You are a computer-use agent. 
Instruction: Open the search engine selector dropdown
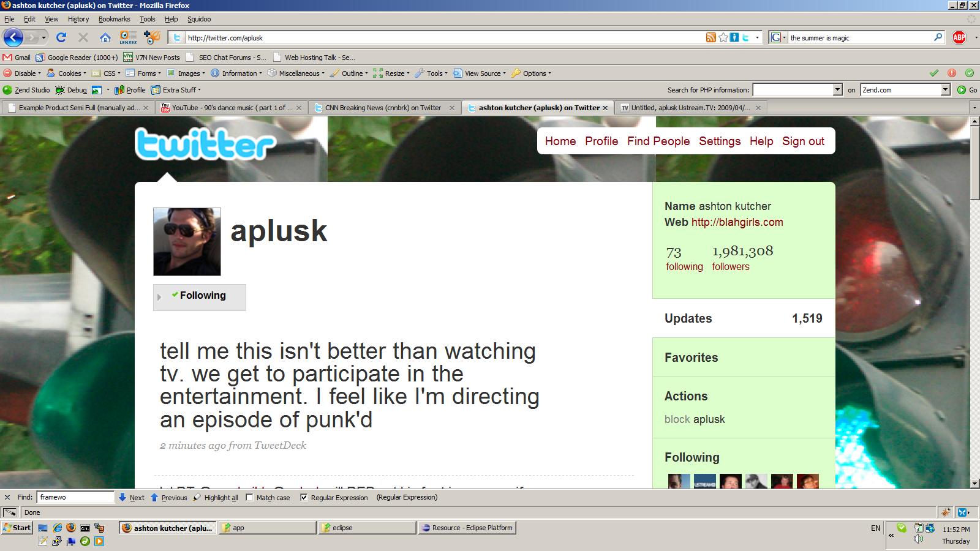click(x=778, y=37)
